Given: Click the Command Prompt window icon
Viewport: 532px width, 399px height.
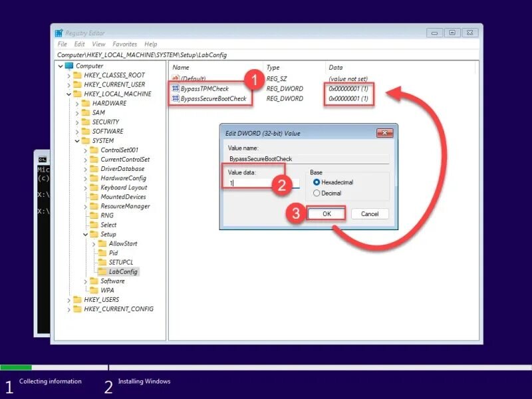Looking at the screenshot, I should point(43,159).
